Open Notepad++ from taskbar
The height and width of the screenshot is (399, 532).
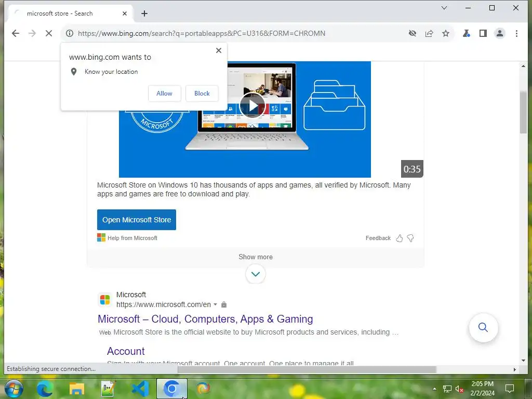click(109, 389)
